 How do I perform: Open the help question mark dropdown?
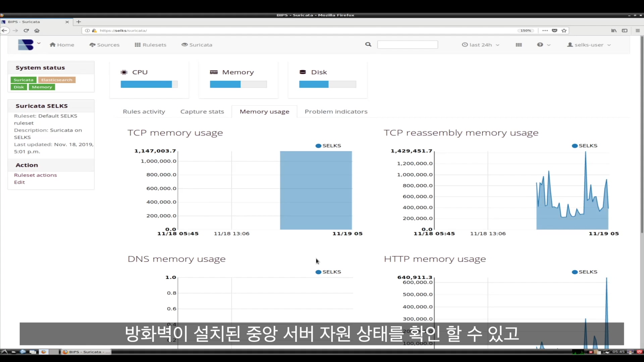click(544, 45)
